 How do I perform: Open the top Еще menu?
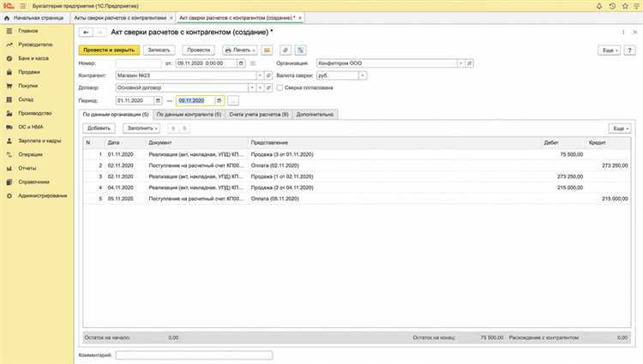coord(609,51)
